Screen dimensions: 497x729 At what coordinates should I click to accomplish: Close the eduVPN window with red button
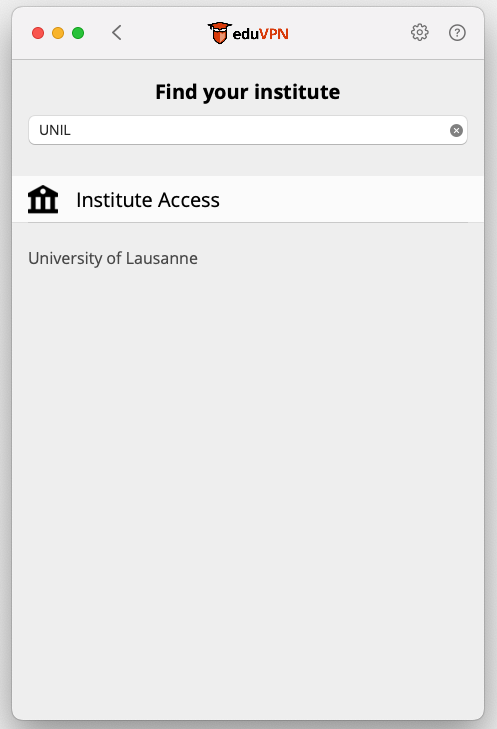38,33
